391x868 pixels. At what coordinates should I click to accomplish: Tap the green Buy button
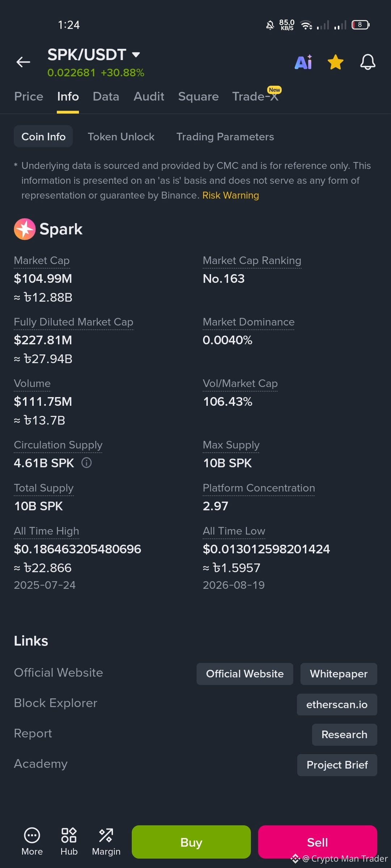[x=191, y=842]
